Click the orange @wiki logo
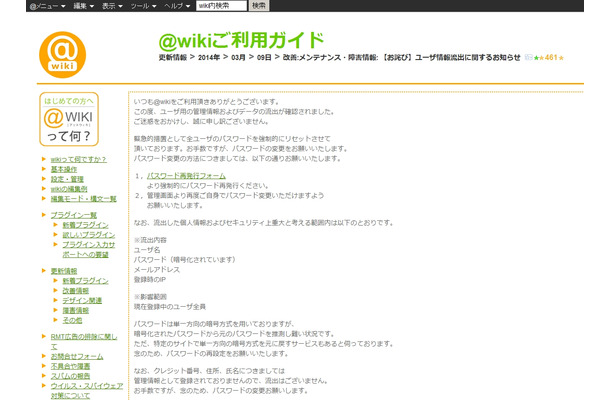 (x=62, y=55)
